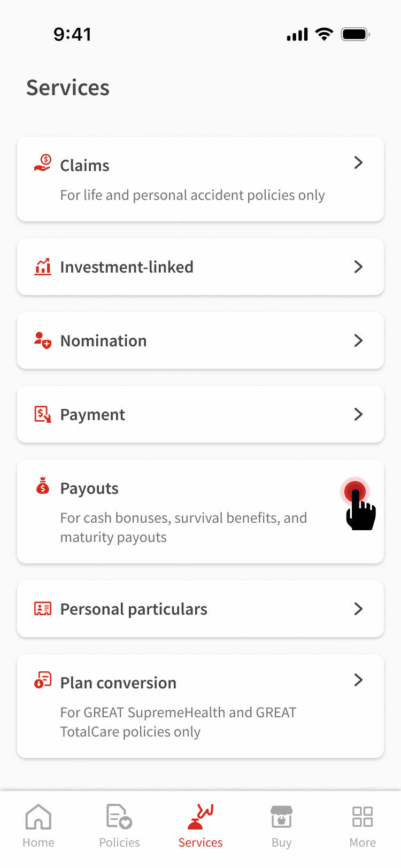Open the Home tab
The image size is (401, 868).
pyautogui.click(x=38, y=826)
